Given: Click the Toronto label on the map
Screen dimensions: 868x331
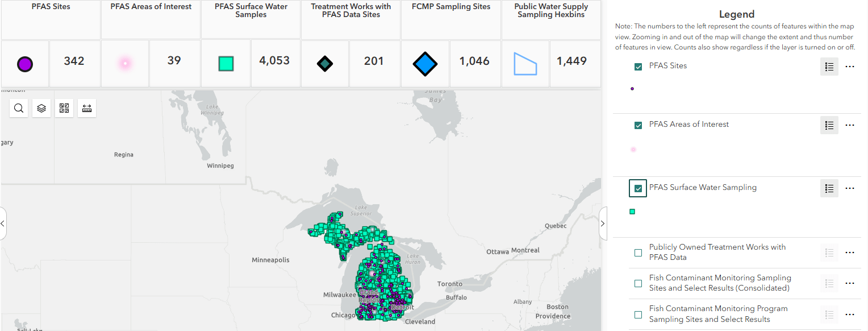Looking at the screenshot, I should (x=450, y=284).
